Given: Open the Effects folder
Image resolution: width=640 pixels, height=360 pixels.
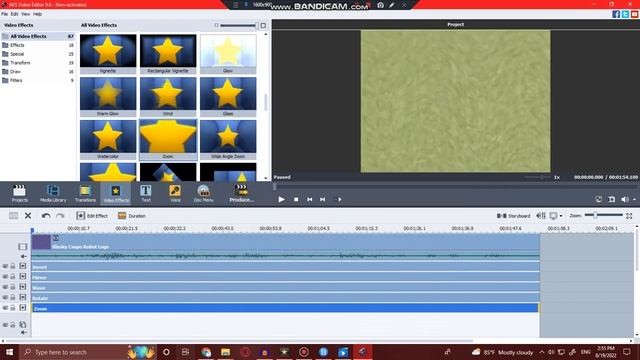Looking at the screenshot, I should 38,45.
